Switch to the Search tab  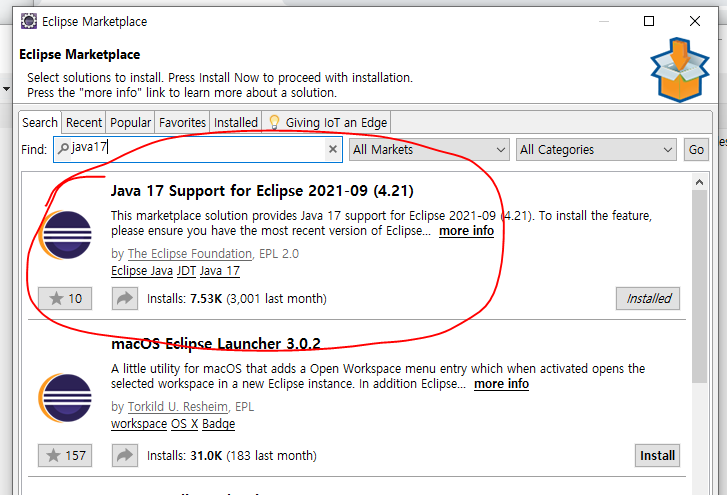coord(40,123)
